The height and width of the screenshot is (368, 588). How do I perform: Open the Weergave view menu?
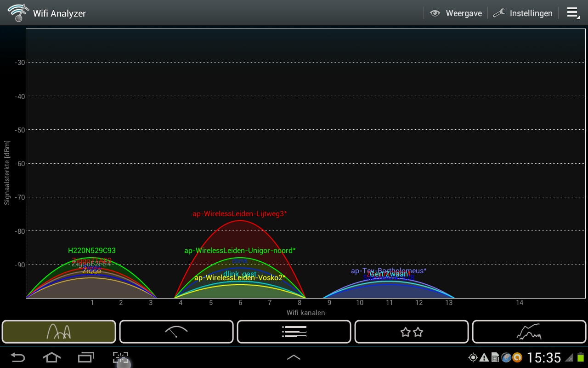click(463, 13)
